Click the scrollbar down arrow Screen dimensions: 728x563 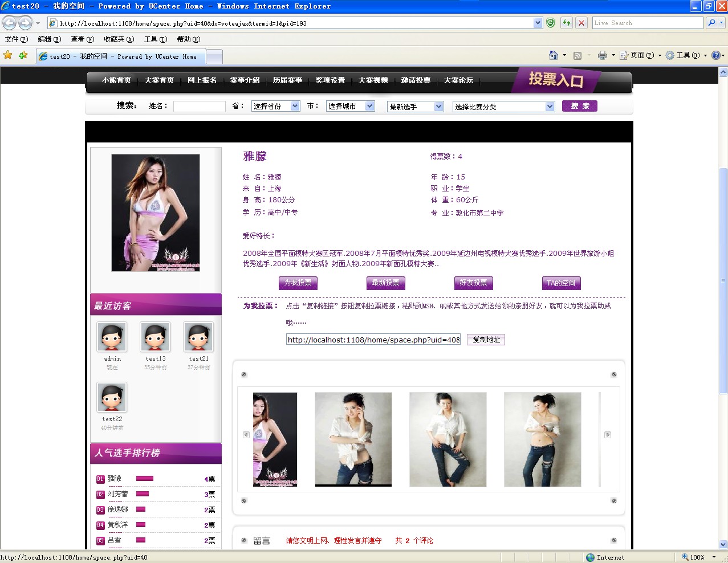[x=723, y=544]
